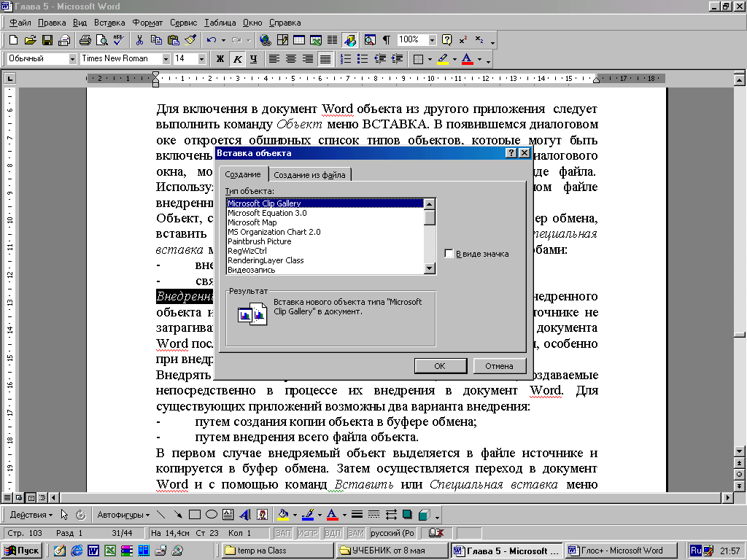Viewport: 747px width, 560px height.
Task: Open the borders dropdown arrow
Action: 430,59
